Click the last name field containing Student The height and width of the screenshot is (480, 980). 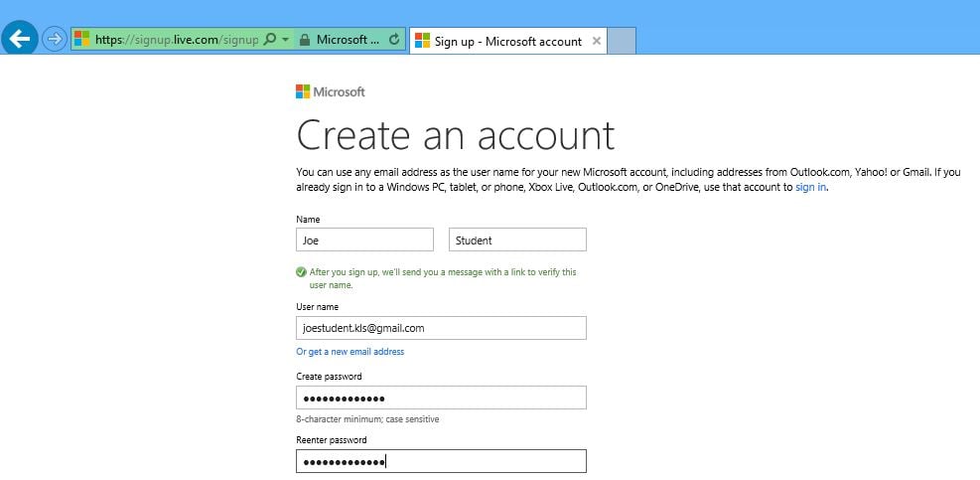[517, 240]
